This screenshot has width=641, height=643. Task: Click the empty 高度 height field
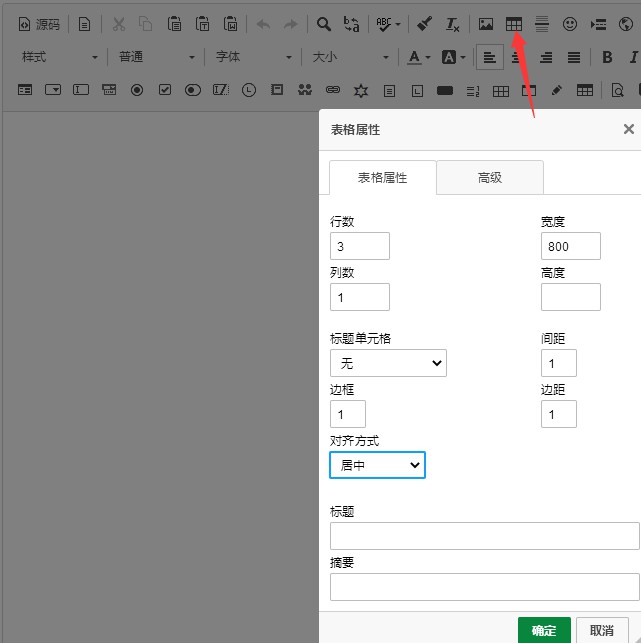(x=570, y=297)
